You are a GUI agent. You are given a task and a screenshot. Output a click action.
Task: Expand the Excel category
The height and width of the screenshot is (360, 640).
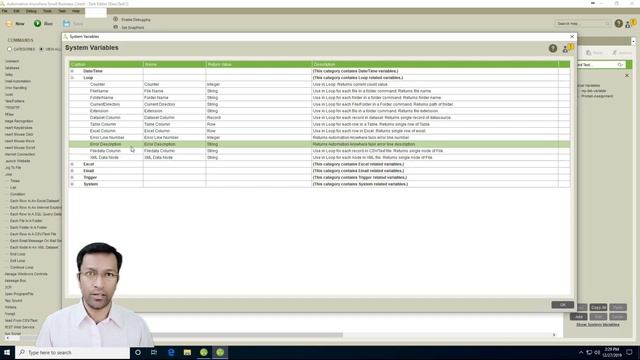(72, 164)
